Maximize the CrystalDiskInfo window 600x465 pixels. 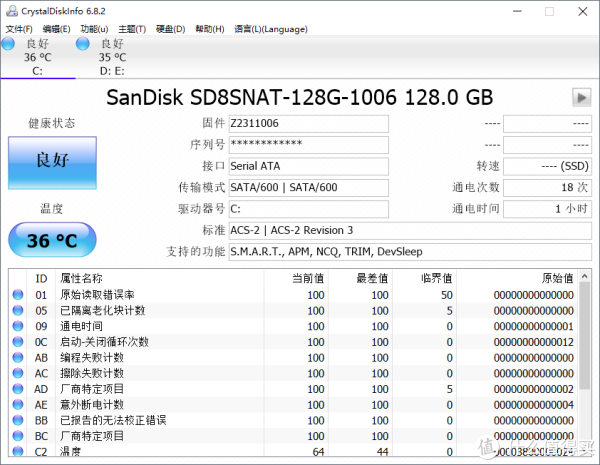549,11
